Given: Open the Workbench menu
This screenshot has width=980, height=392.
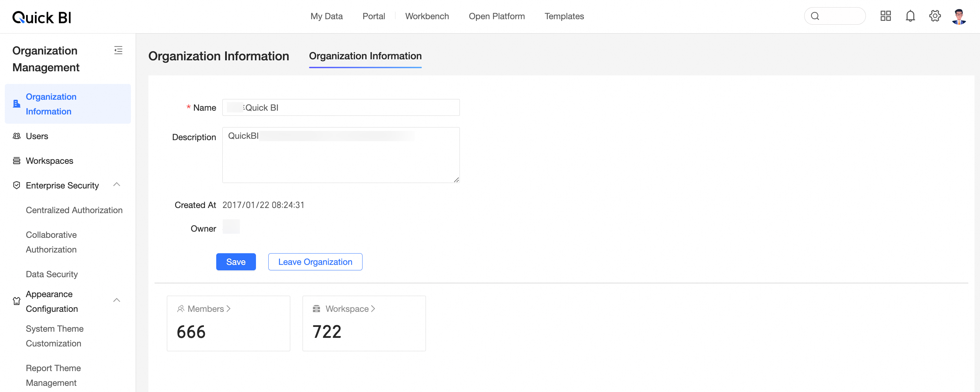Looking at the screenshot, I should [427, 16].
